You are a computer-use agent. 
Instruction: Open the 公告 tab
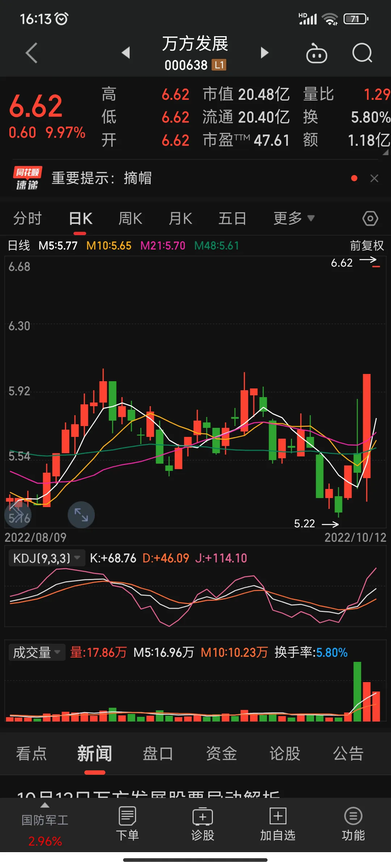tap(348, 754)
